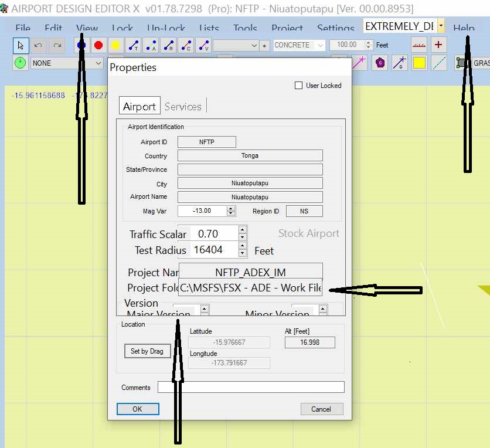
Task: Decrease the Mag Var value
Action: [x=230, y=213]
